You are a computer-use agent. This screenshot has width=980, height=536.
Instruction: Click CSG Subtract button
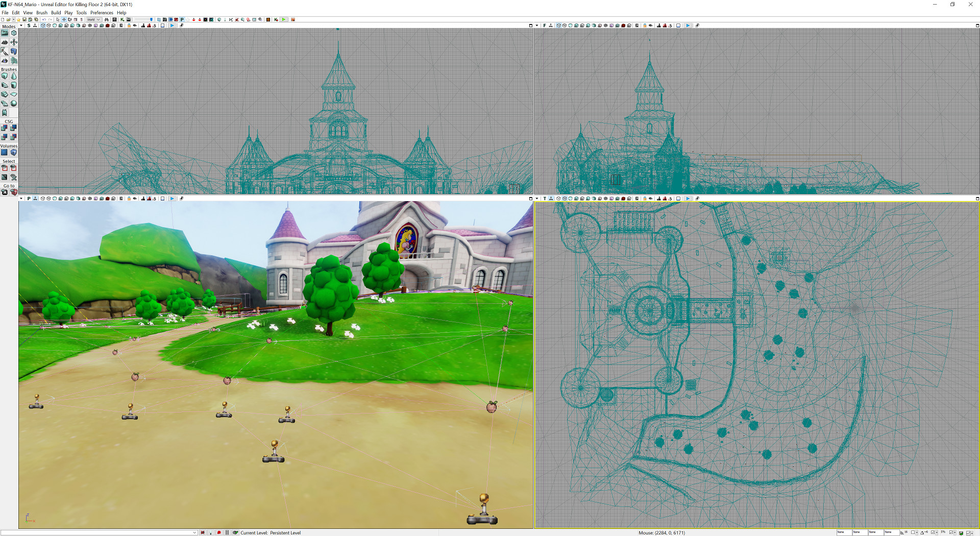pos(14,128)
